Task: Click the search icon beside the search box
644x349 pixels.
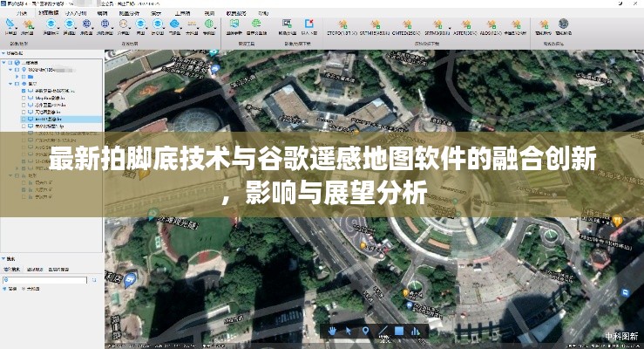Action: (94, 280)
